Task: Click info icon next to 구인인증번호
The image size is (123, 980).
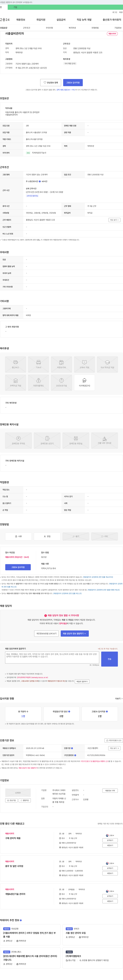Action: coord(75,755)
